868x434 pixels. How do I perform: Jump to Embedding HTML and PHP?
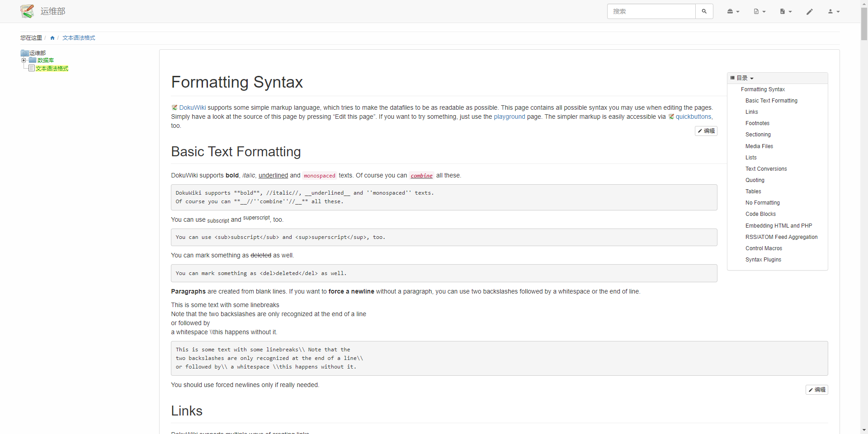point(778,226)
